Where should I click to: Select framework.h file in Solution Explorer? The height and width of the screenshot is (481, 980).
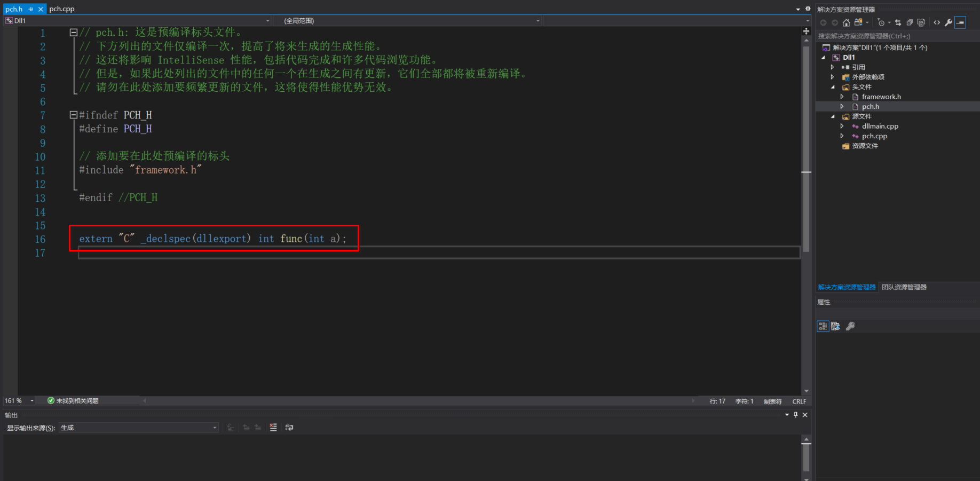tap(881, 97)
